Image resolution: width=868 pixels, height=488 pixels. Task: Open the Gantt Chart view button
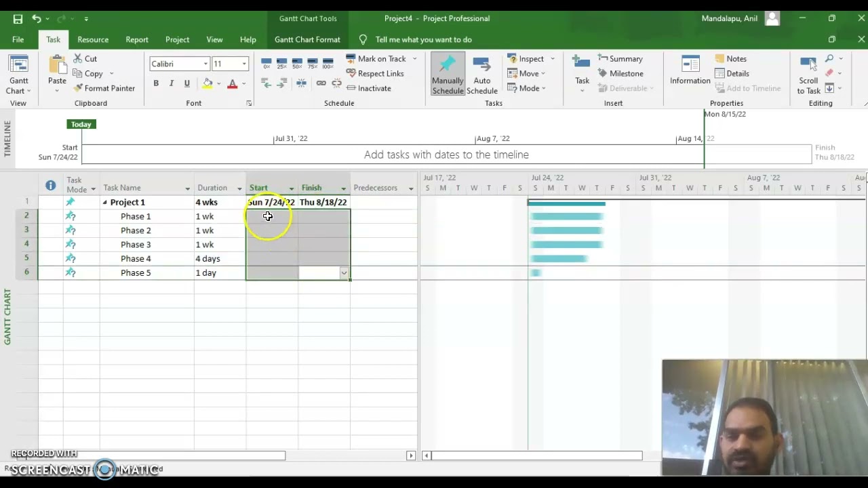point(18,76)
